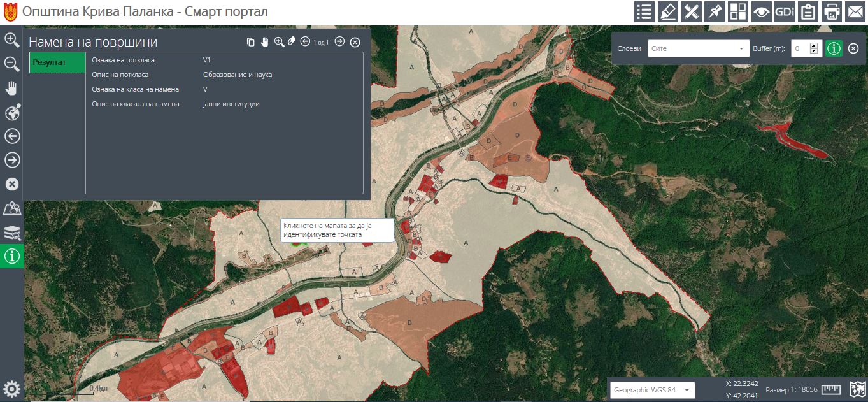This screenshot has height=402, width=868.
Task: Close the Намена на површини panel
Action: point(355,42)
